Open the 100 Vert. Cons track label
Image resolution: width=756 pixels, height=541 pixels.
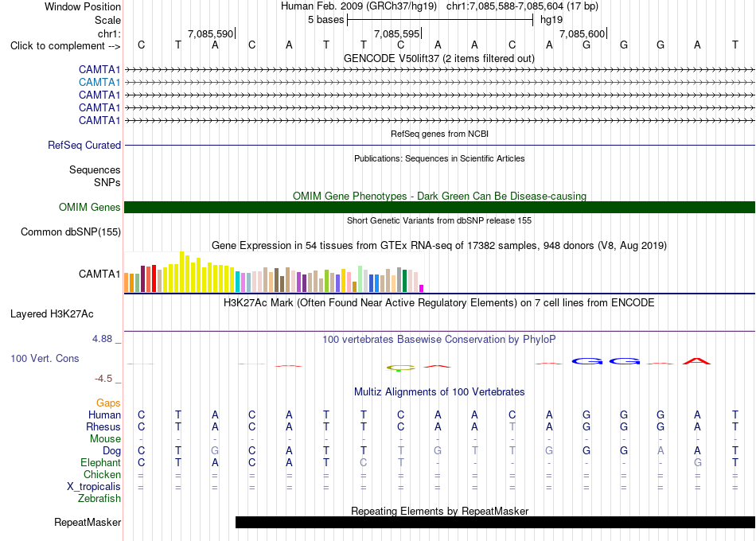tap(45, 358)
